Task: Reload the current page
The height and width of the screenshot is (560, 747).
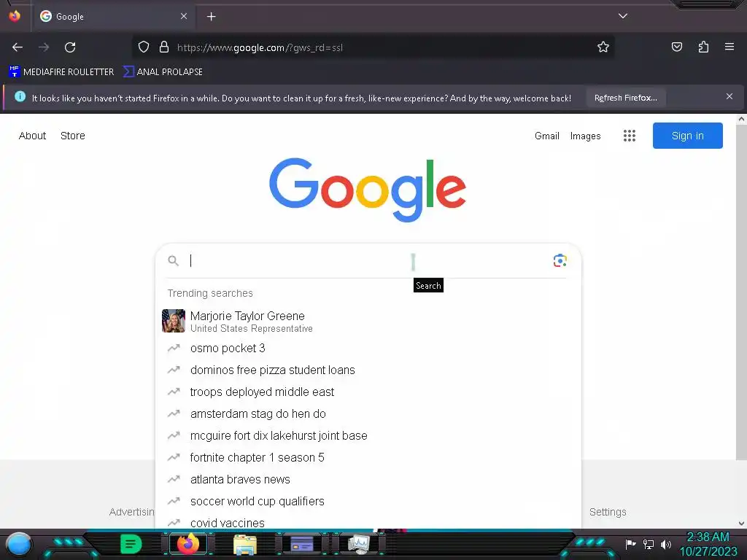Action: 70,47
